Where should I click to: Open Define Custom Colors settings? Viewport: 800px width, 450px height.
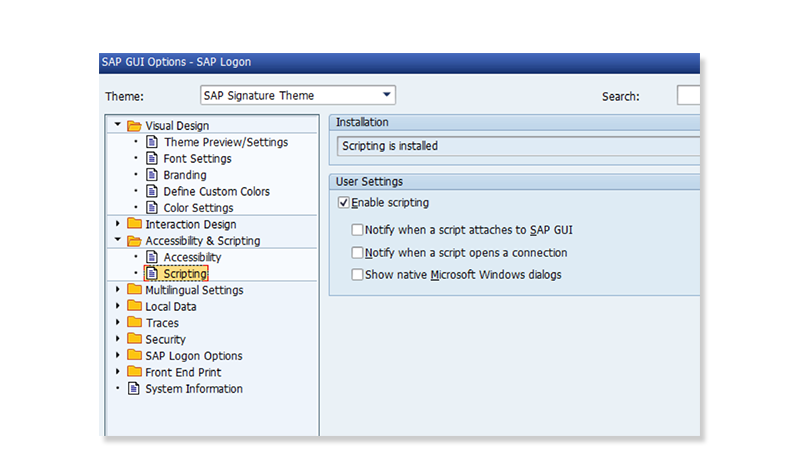pyautogui.click(x=216, y=191)
